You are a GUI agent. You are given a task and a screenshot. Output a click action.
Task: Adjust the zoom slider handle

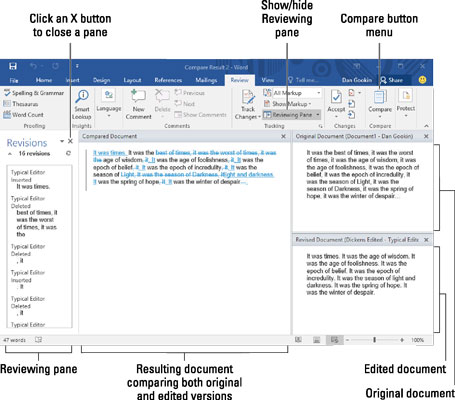374,340
